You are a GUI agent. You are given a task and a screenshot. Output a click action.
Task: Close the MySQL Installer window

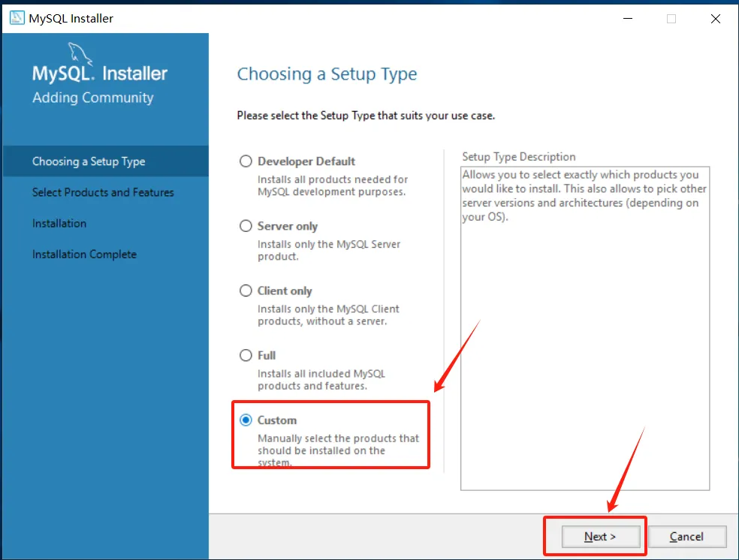[x=716, y=18]
